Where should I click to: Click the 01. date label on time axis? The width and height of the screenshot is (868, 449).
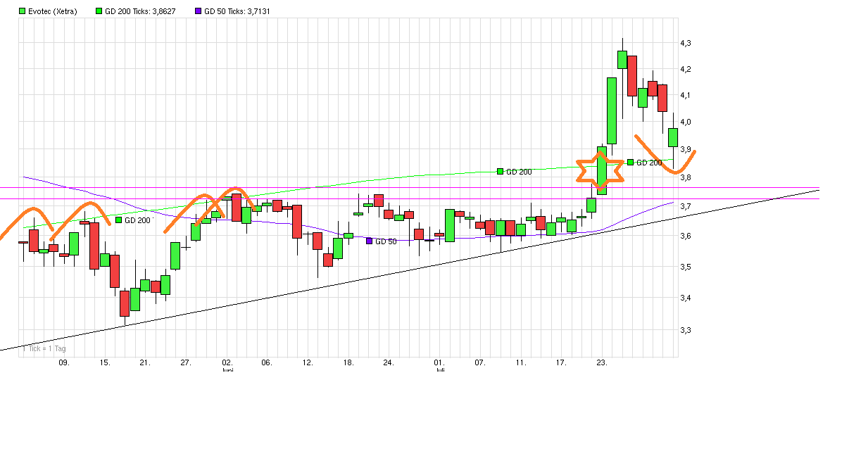click(x=439, y=363)
